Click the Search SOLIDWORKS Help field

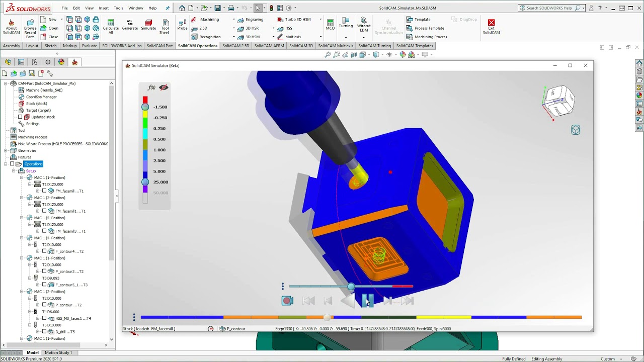[552, 8]
